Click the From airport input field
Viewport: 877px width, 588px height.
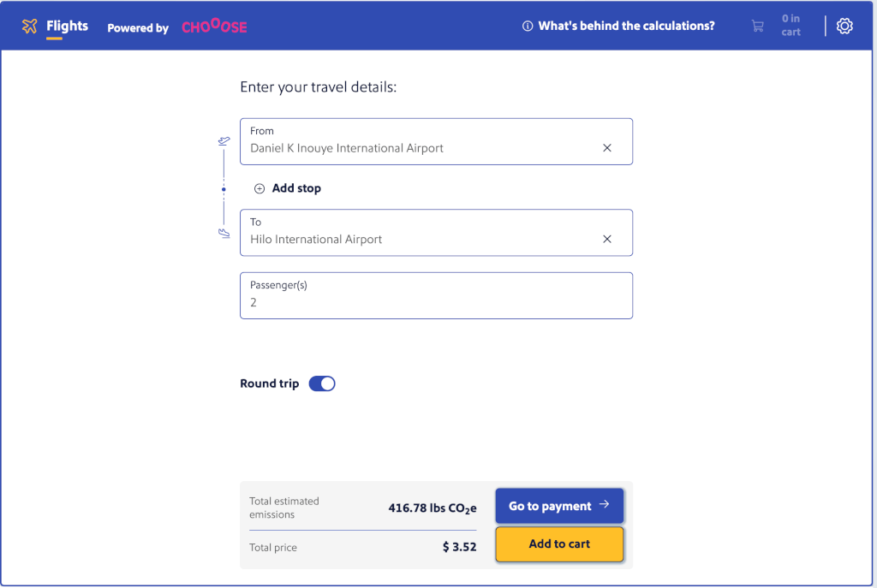coord(436,141)
